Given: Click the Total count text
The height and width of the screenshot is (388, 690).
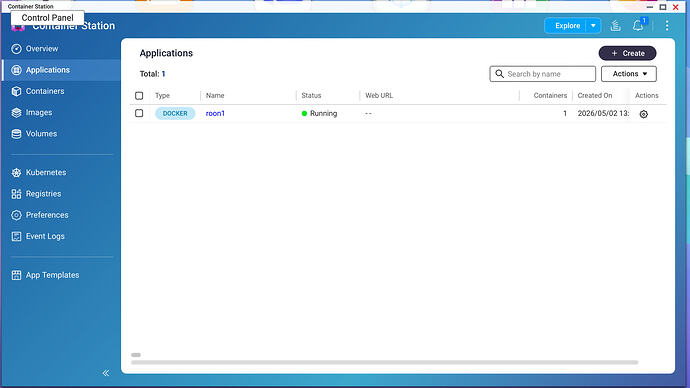Looking at the screenshot, I should [152, 74].
